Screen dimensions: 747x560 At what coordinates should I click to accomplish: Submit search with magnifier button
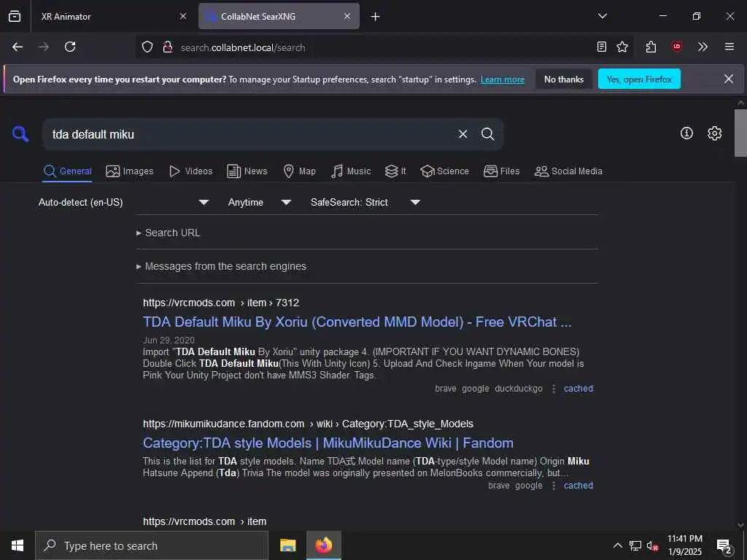pos(487,134)
